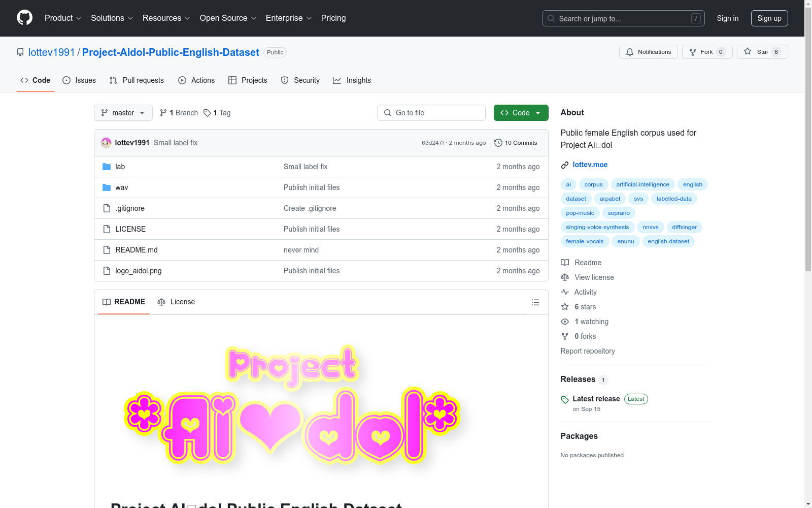
Task: Open the master branch selector dropdown
Action: 123,113
